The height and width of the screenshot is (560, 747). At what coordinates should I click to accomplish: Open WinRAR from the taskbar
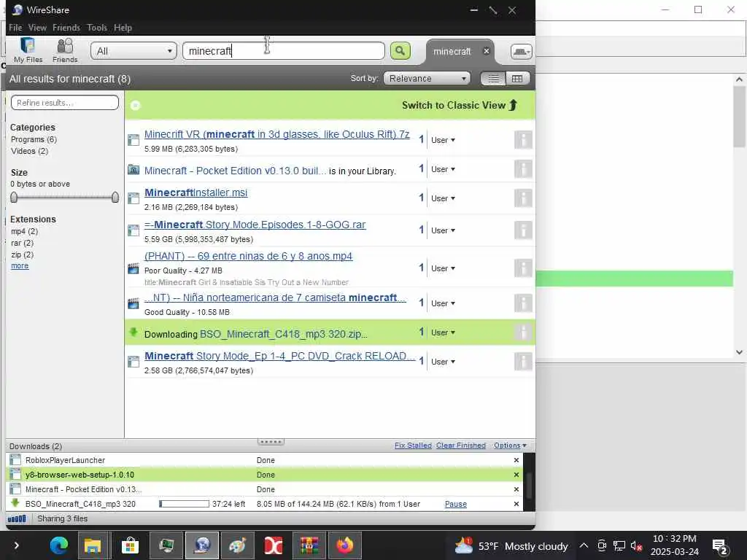click(309, 545)
